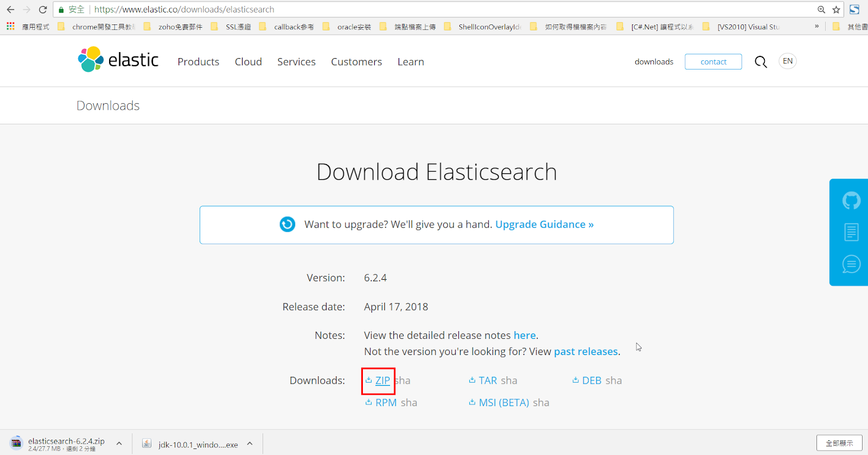The image size is (868, 455).
Task: Click the show all downloads button
Action: (839, 443)
